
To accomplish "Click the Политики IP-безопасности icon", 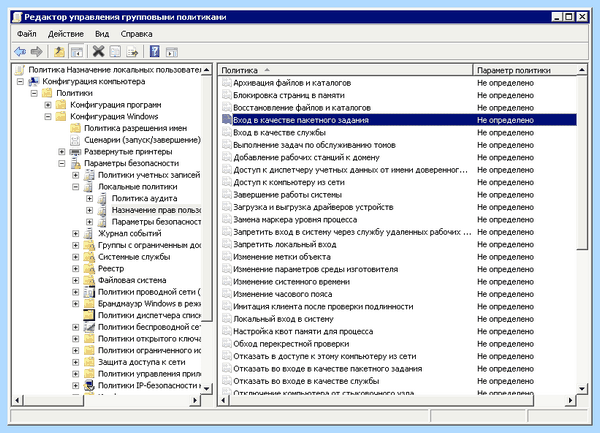I will coord(89,385).
